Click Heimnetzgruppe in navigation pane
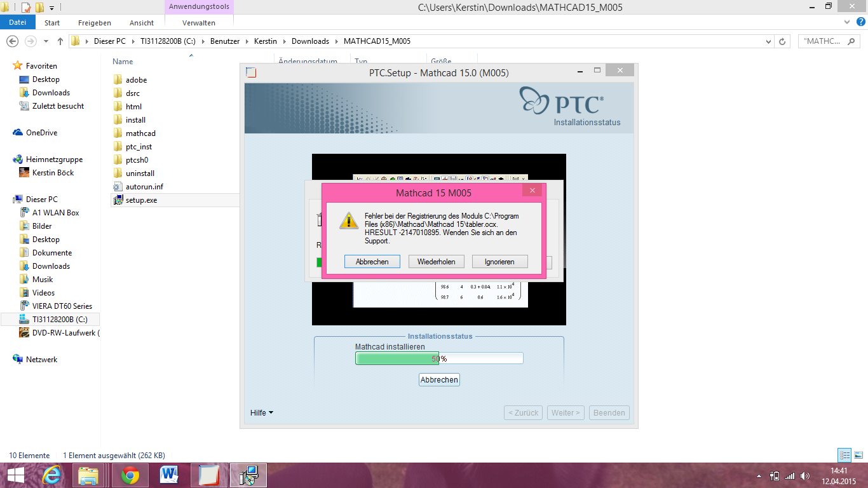Image resolution: width=868 pixels, height=488 pixels. pos(54,159)
